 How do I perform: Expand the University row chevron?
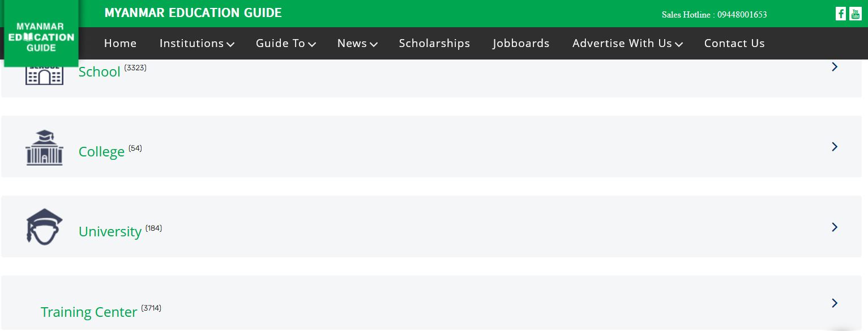(x=834, y=227)
